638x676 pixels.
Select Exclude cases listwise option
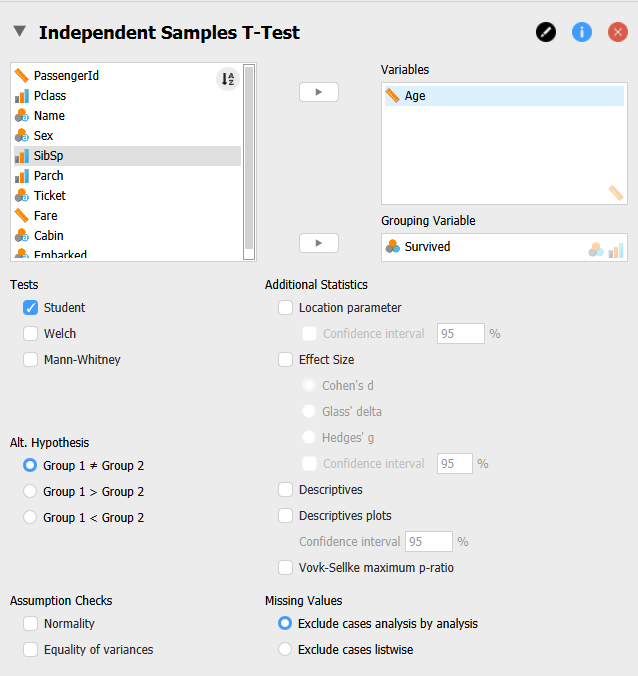pos(285,650)
